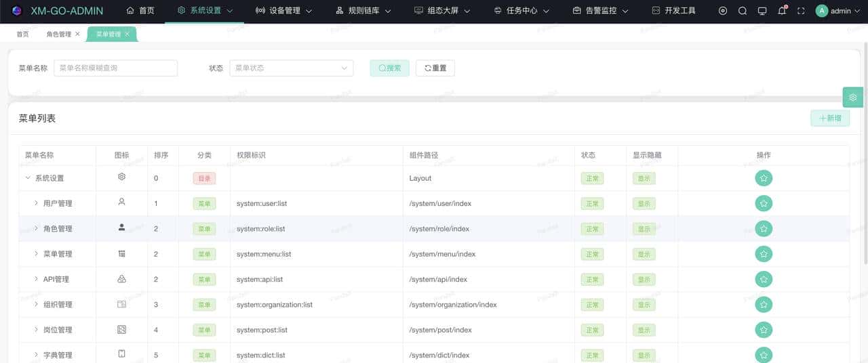Open the 组态大屏 top menu
The image size is (868, 363).
click(442, 11)
